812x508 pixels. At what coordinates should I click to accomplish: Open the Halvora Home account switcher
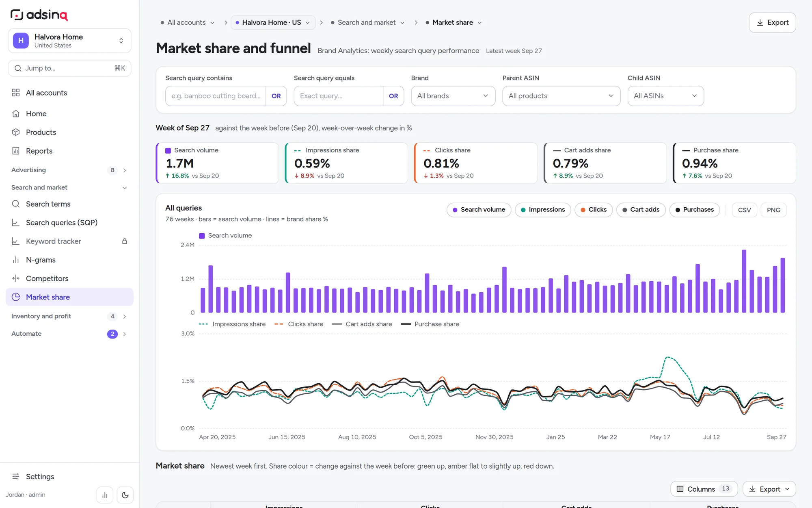tap(69, 41)
